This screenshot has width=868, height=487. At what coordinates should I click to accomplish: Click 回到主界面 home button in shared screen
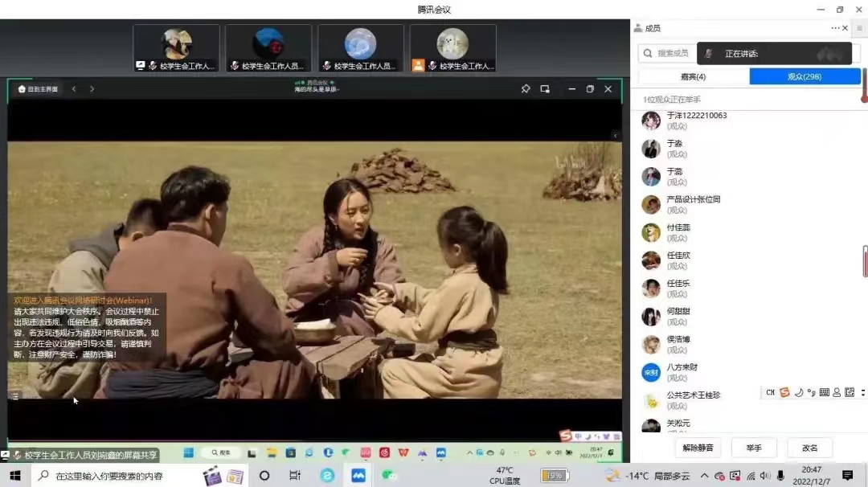coord(39,88)
